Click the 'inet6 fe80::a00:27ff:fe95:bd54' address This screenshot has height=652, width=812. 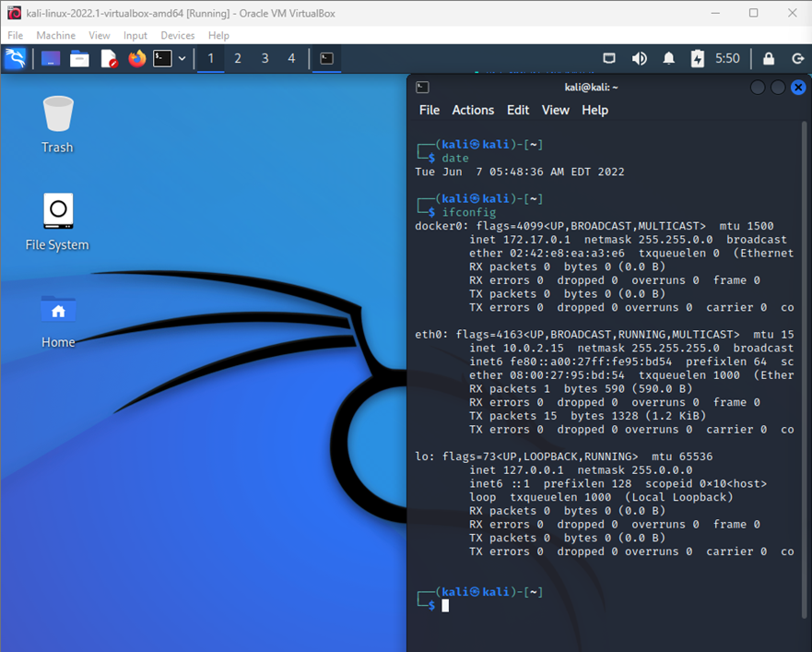coord(571,362)
